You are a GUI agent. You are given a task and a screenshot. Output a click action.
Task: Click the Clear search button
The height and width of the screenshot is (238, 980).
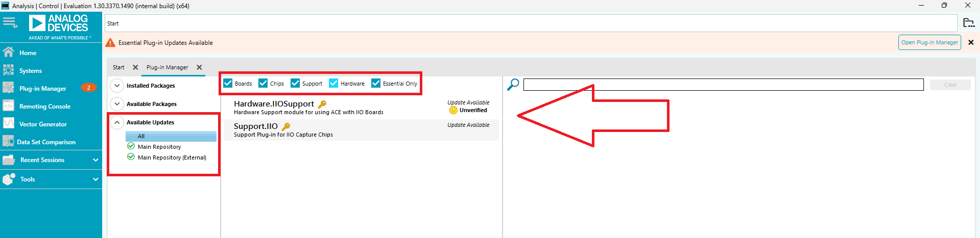pos(950,85)
